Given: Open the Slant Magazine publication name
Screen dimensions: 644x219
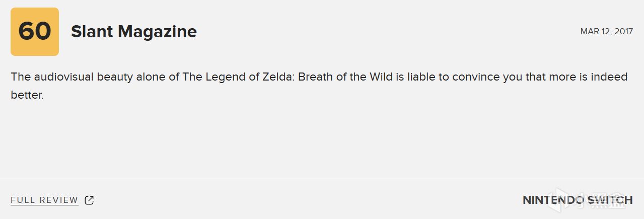Looking at the screenshot, I should click(x=134, y=32).
